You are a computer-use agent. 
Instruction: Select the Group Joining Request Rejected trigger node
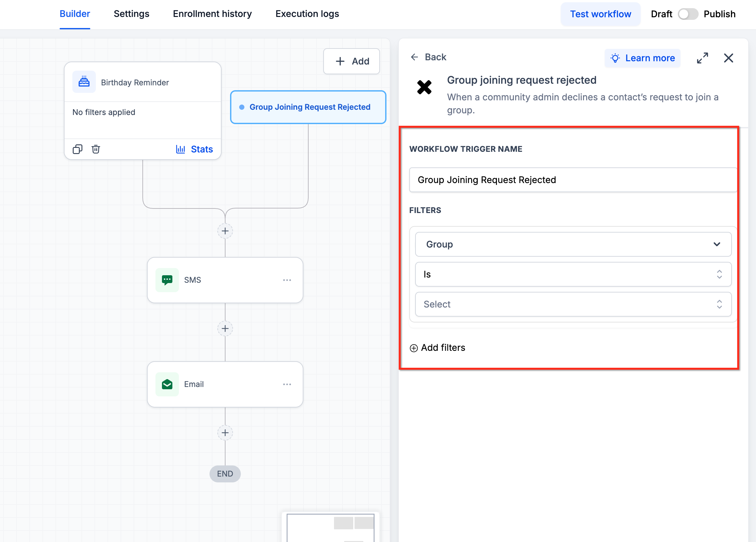pos(308,107)
